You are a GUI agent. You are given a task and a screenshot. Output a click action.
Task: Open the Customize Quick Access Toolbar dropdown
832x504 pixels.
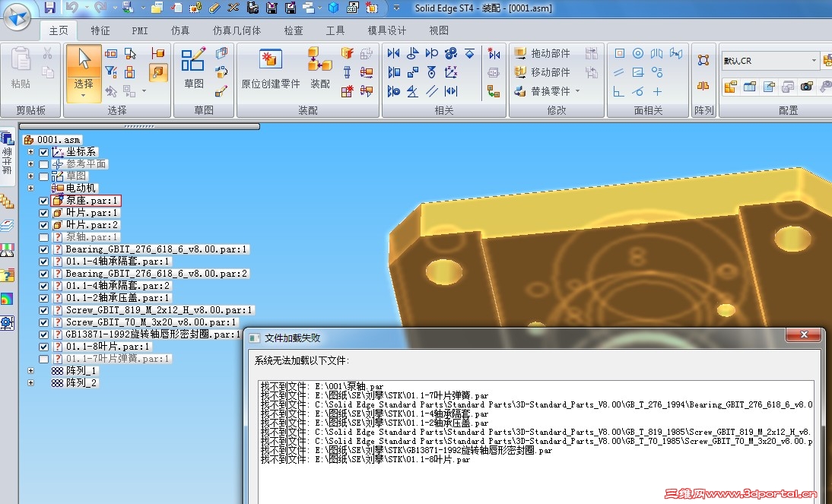coord(396,8)
